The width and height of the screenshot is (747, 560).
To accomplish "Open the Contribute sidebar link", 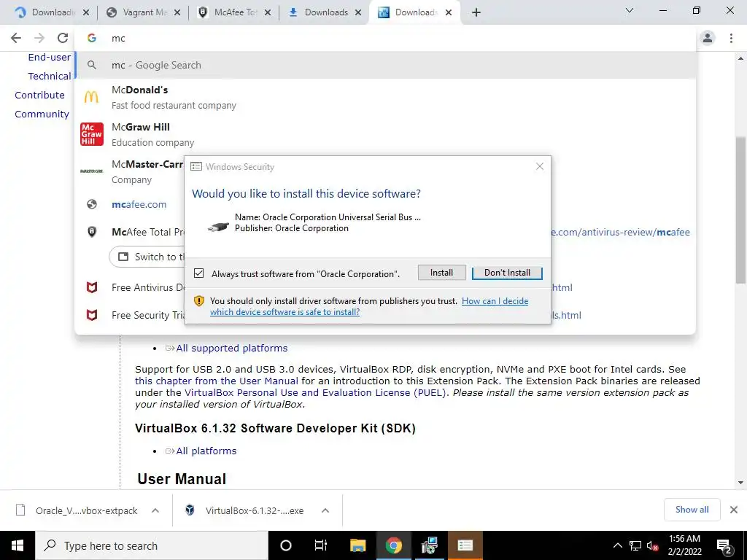I will [x=39, y=95].
